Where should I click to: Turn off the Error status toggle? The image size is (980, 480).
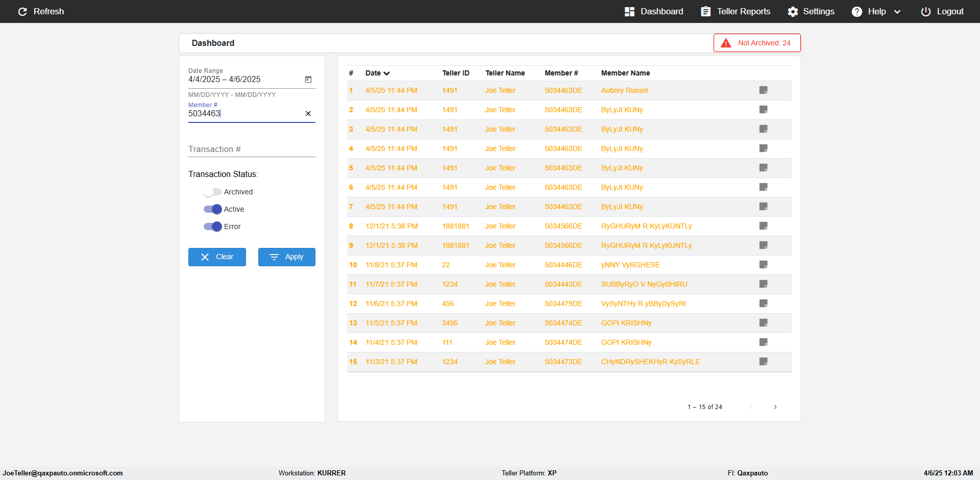[212, 226]
